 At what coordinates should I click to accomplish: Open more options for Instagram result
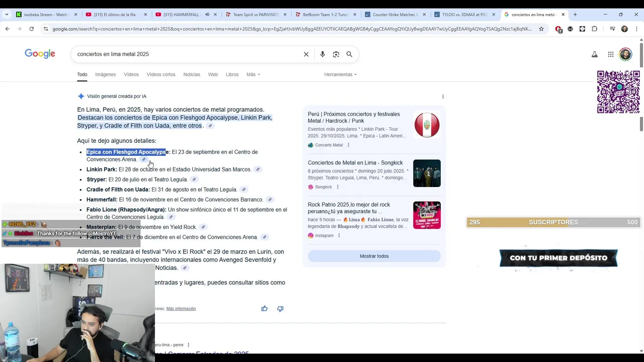(x=339, y=235)
